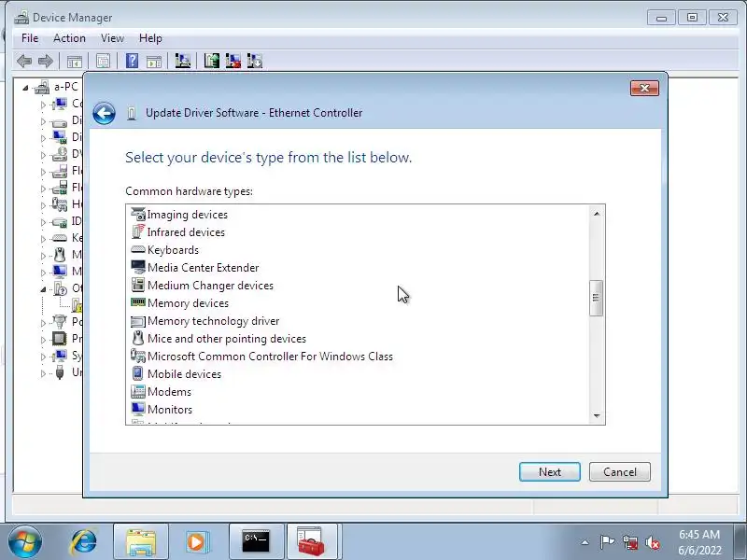Open the View menu

[112, 38]
